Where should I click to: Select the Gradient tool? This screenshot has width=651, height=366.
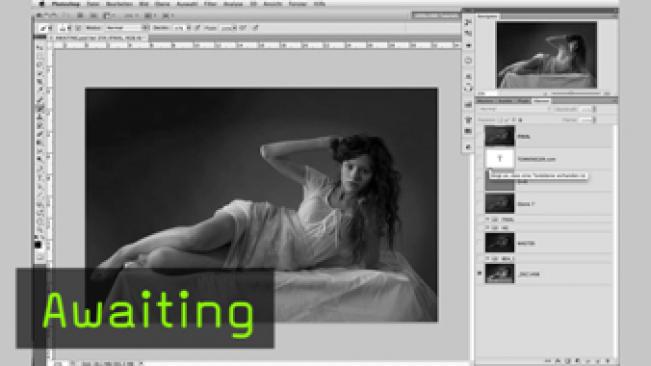(40, 143)
